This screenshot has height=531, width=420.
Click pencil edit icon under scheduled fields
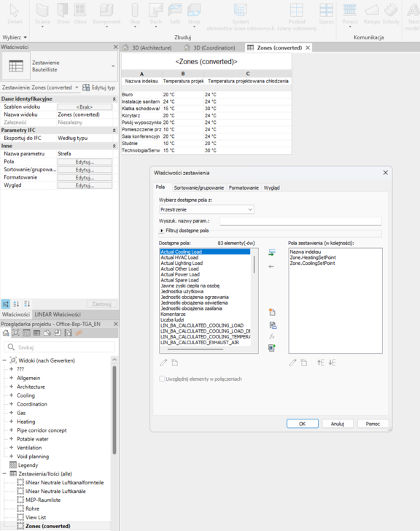click(x=293, y=363)
